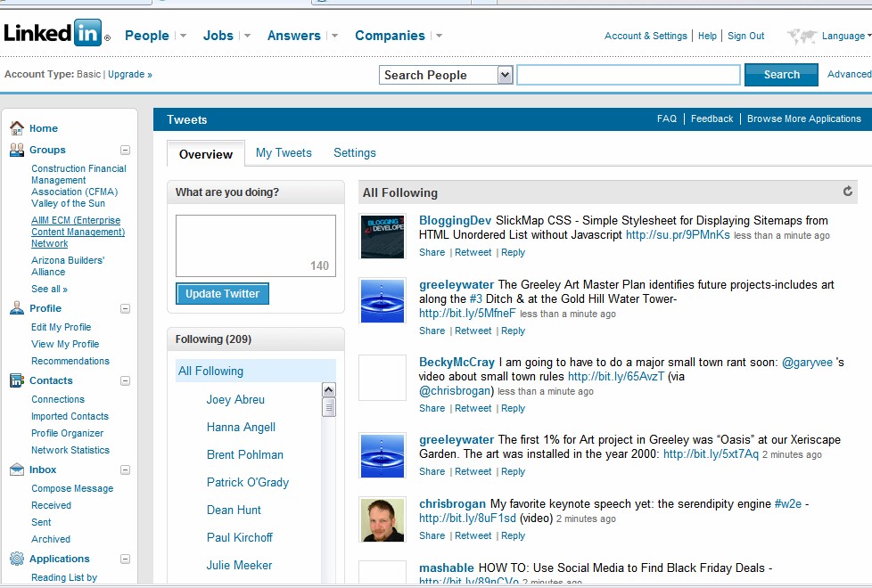Screen dimensions: 872x588
Task: Collapse the Contacts section
Action: (x=125, y=380)
